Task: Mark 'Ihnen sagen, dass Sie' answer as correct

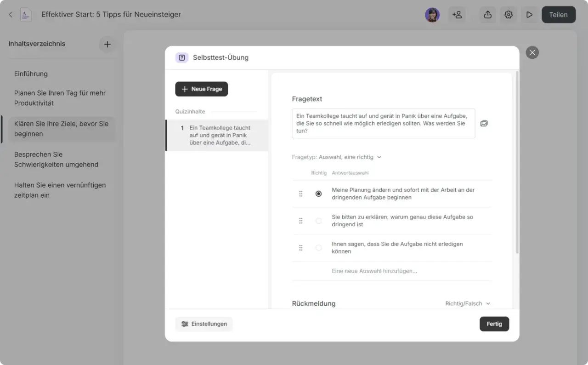Action: point(318,248)
